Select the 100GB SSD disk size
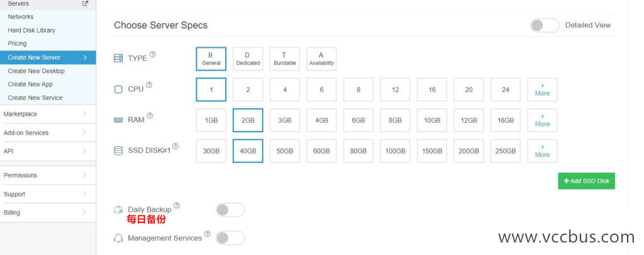This screenshot has height=255, width=644. (395, 151)
